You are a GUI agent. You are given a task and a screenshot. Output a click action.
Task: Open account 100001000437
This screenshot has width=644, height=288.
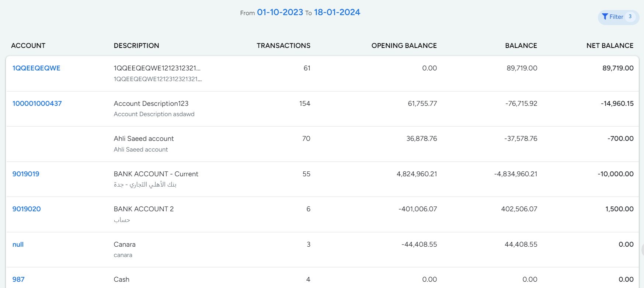(x=37, y=104)
